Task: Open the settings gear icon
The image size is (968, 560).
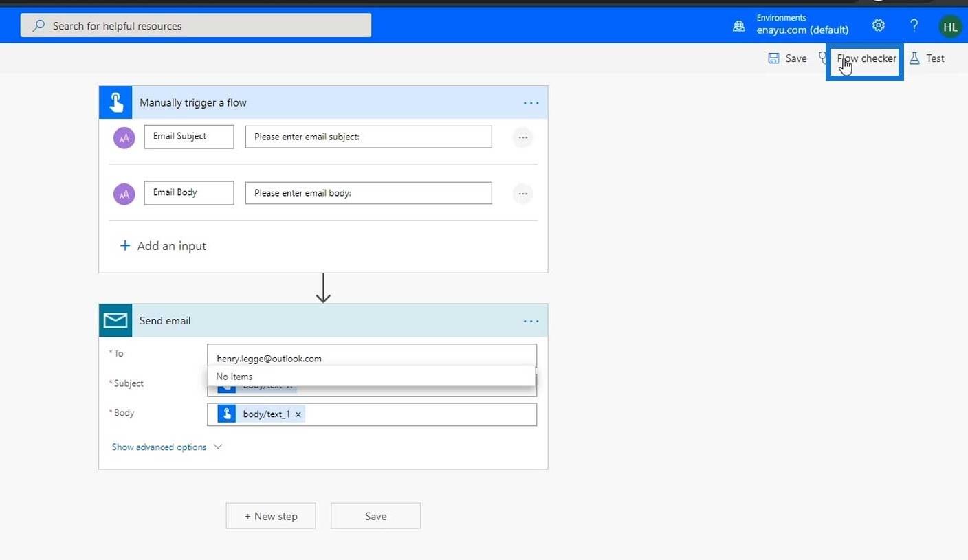Action: (x=878, y=25)
